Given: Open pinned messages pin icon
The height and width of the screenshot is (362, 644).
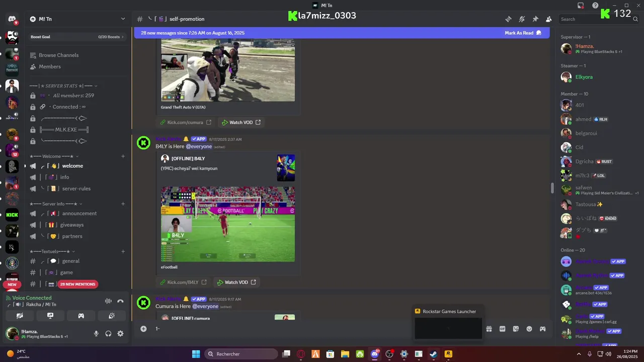Looking at the screenshot, I should pyautogui.click(x=535, y=19).
